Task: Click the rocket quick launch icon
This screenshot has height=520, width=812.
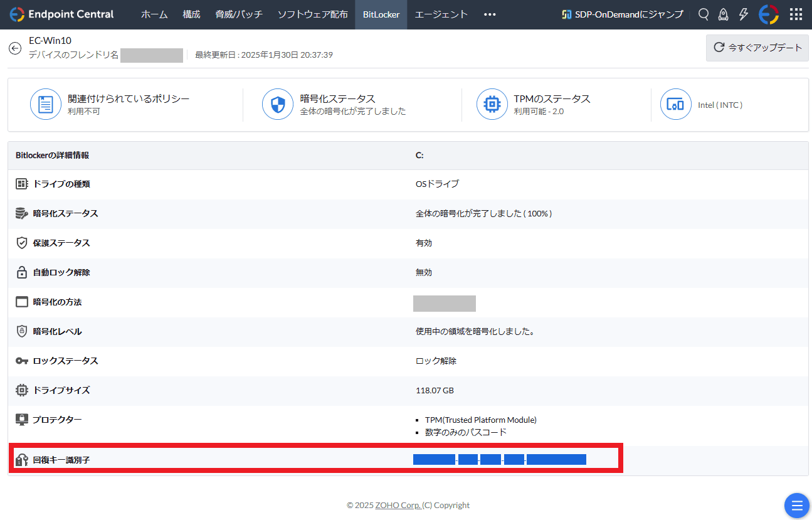Action: point(724,14)
